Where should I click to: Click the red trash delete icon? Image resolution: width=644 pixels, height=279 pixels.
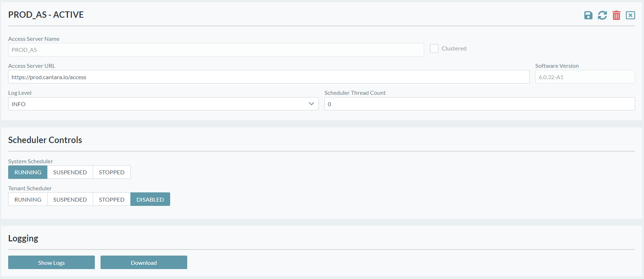616,15
